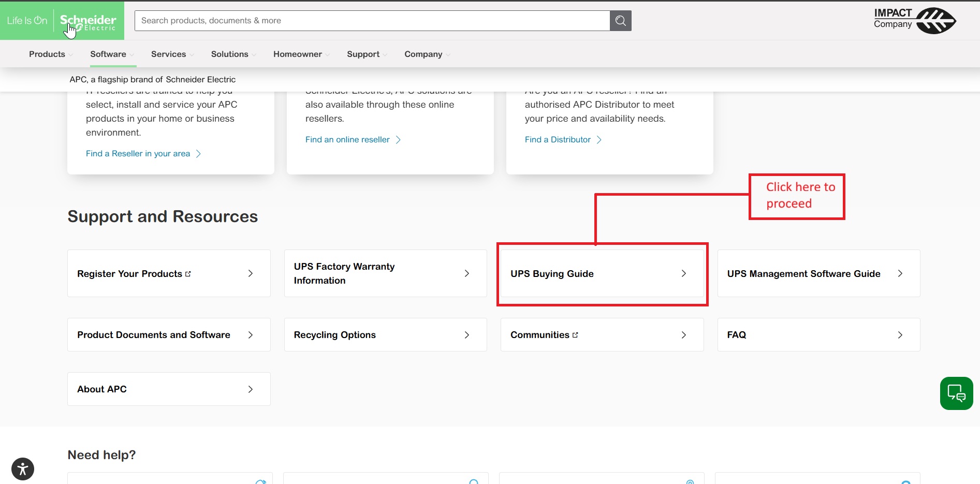Click the 'authorised APC Distributor to meet' text
Image resolution: width=980 pixels, height=484 pixels.
(x=599, y=105)
